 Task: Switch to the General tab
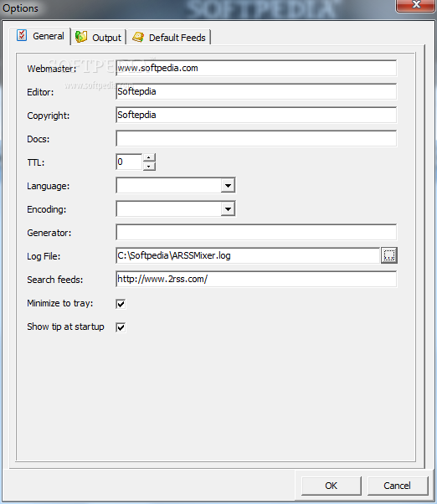pyautogui.click(x=40, y=36)
